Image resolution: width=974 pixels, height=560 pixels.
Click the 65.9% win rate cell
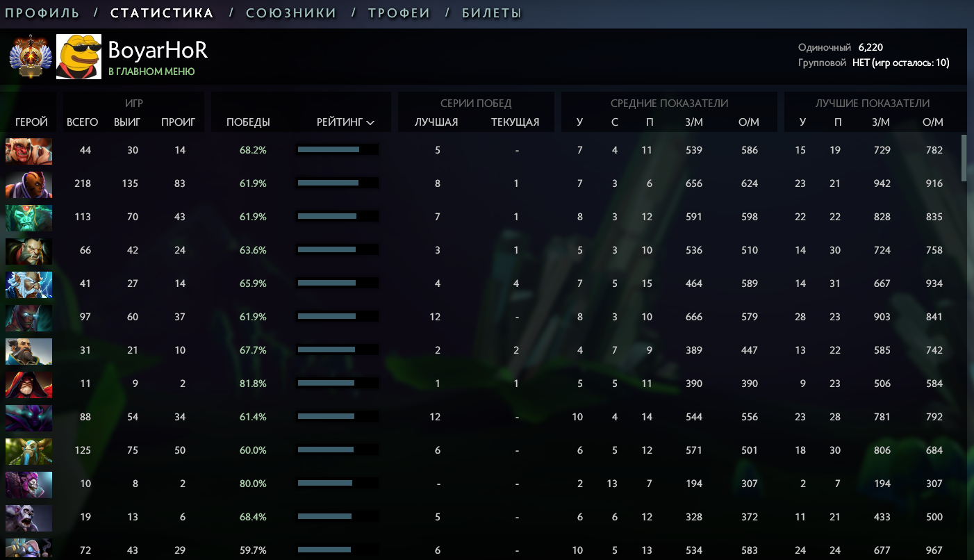(253, 283)
